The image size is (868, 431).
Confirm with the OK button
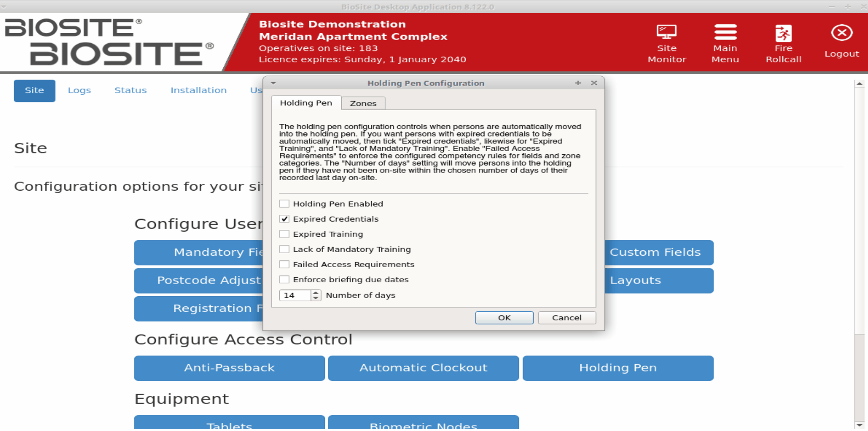coord(504,318)
